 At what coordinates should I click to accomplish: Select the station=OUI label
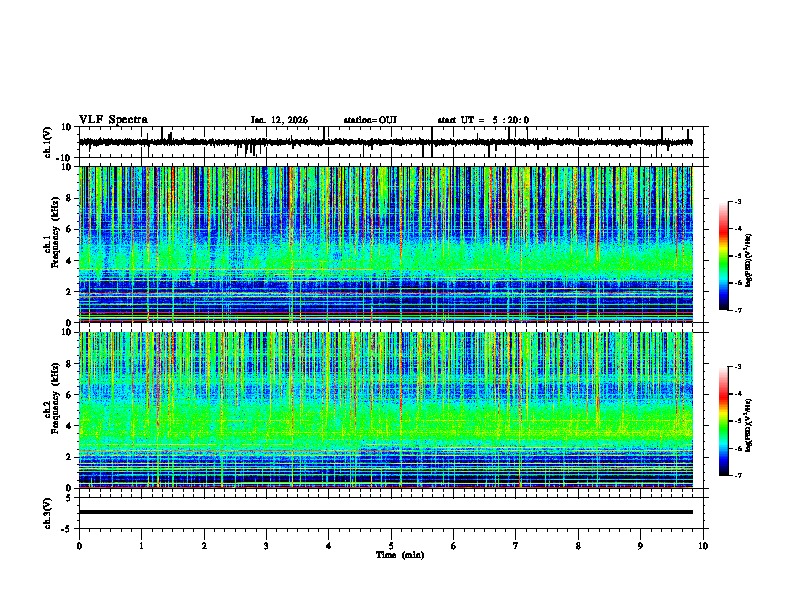point(370,120)
